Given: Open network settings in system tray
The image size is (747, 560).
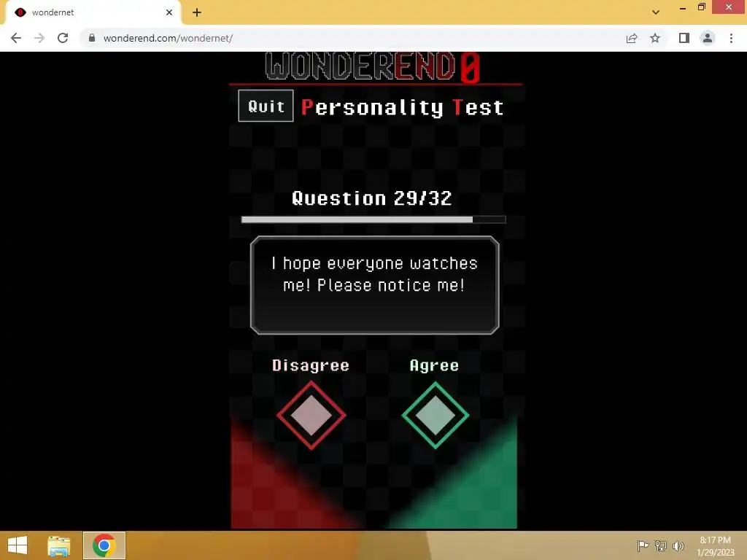Looking at the screenshot, I should [661, 545].
